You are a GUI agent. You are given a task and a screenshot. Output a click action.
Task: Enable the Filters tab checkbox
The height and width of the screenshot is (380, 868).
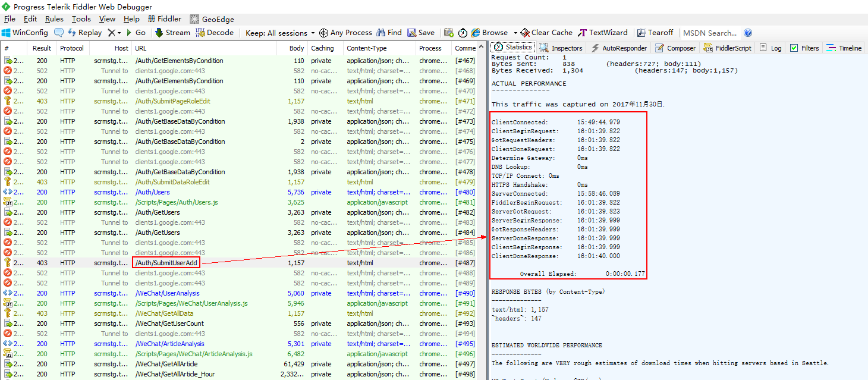[794, 48]
